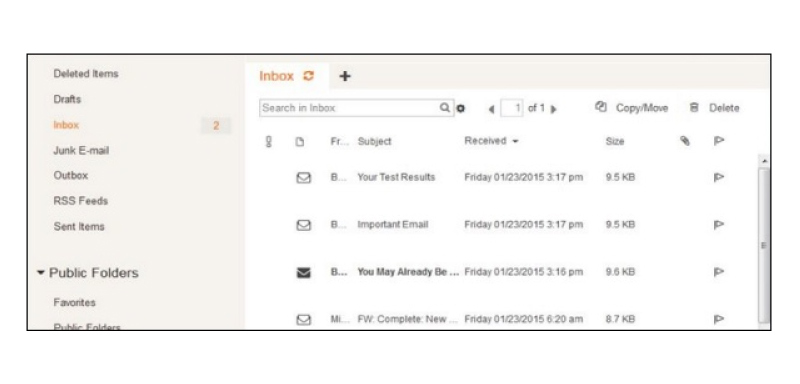Click envelope icon for Your Test Results
The height and width of the screenshot is (384, 800).
[304, 178]
